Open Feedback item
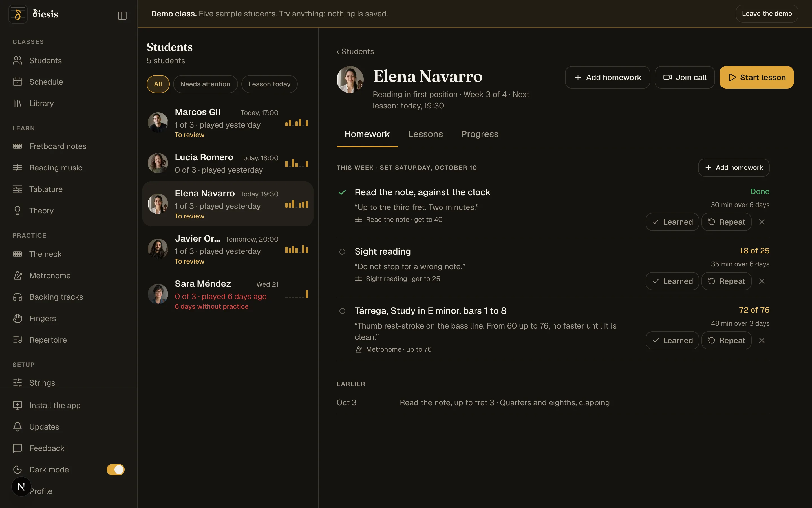The width and height of the screenshot is (812, 508). point(69,448)
